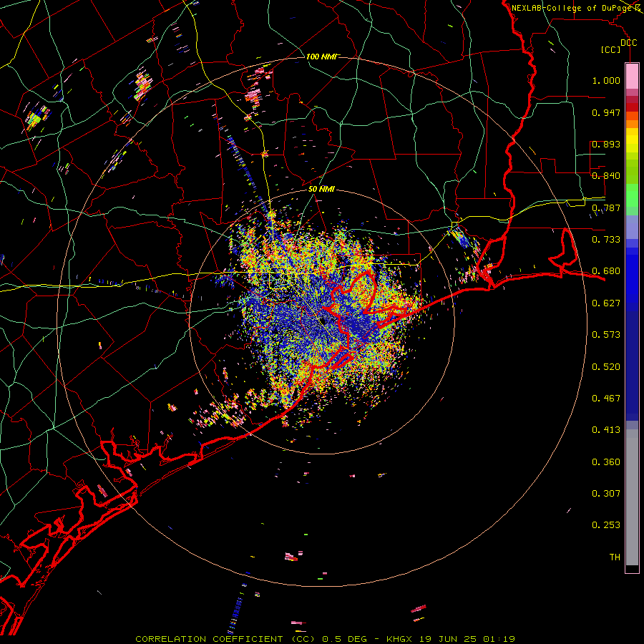
Task: Select the bright green color bar segment
Action: click(632, 195)
